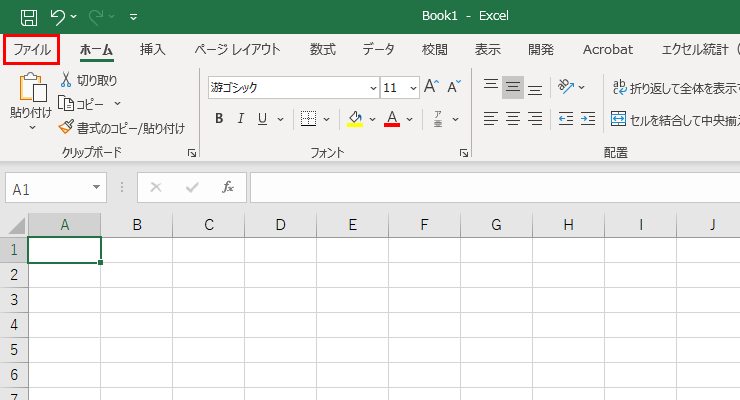Click セルを結合して中央揃え merge button
Image resolution: width=740 pixels, height=400 pixels.
pyautogui.click(x=675, y=119)
